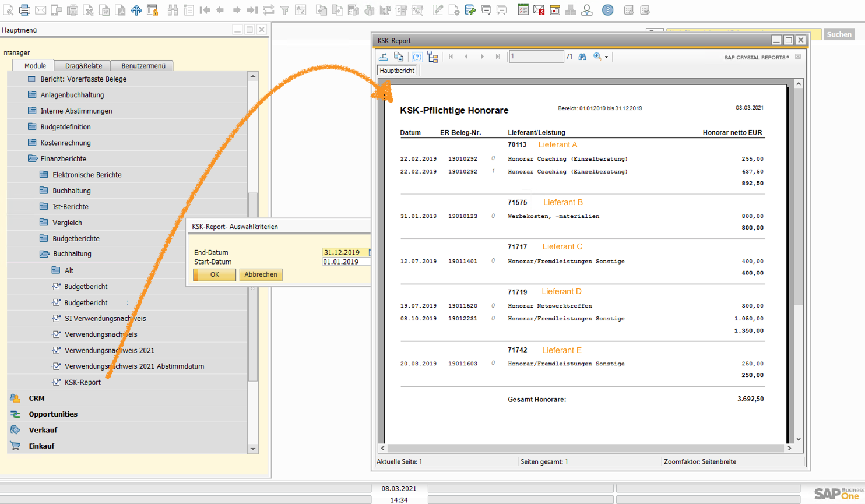Switch to the Benutzermenü tab
The width and height of the screenshot is (865, 504).
143,66
